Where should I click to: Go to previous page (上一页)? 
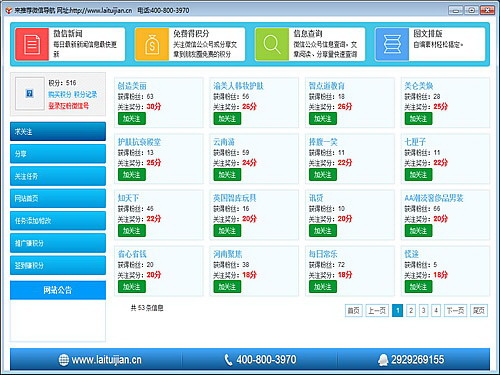click(x=377, y=311)
